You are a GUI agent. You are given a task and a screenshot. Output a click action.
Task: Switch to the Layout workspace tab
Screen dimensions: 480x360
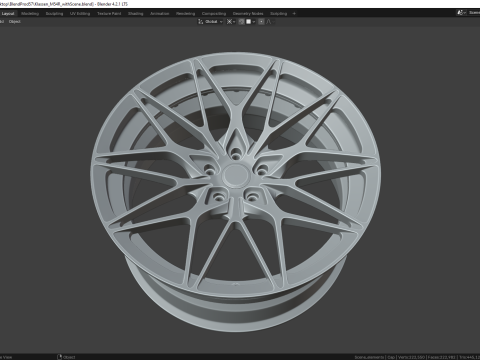point(8,14)
